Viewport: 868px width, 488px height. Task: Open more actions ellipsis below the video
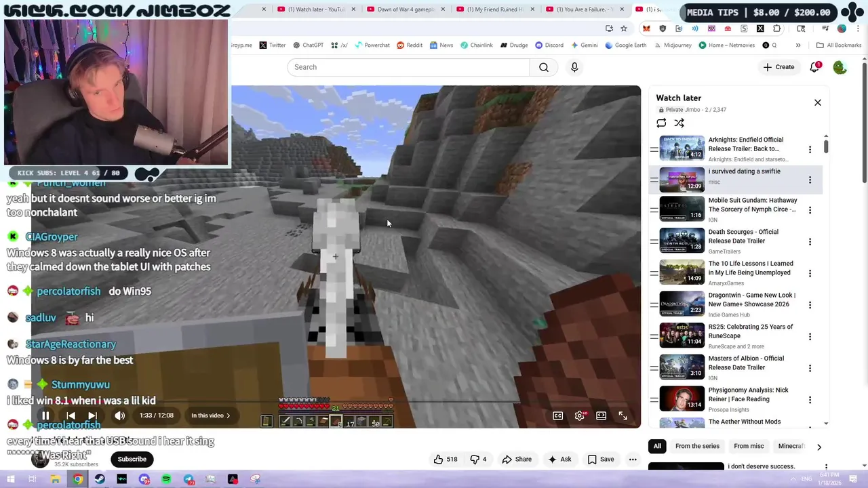(633, 460)
